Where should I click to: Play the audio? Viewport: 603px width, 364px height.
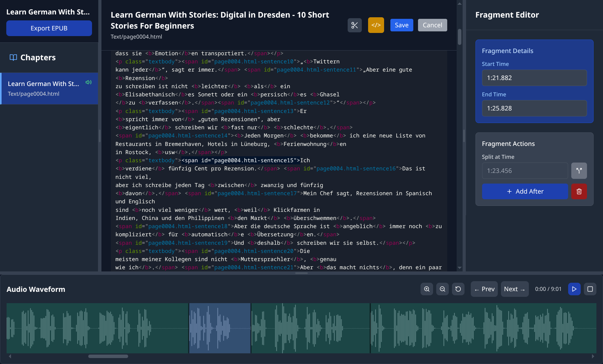tap(574, 289)
